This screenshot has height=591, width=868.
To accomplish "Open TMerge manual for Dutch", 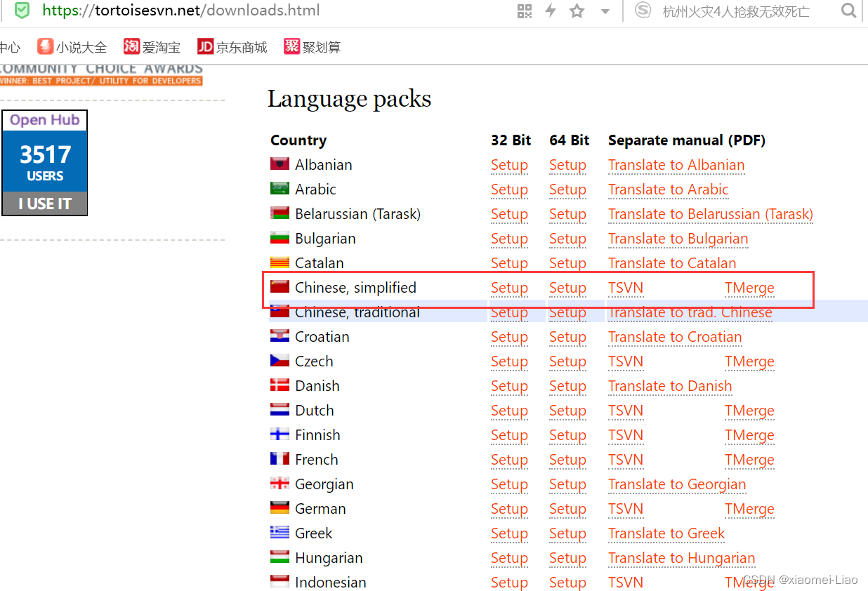I will (749, 411).
